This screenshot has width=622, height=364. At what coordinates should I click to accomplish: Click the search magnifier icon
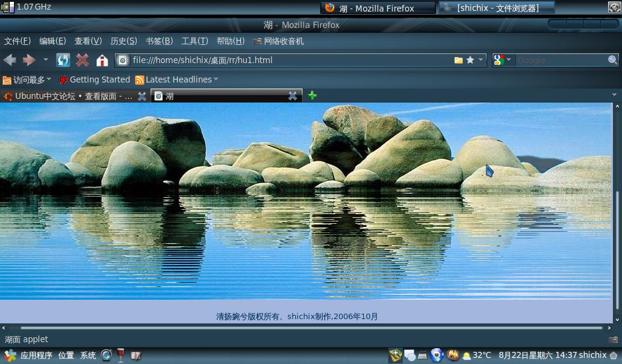coord(612,60)
